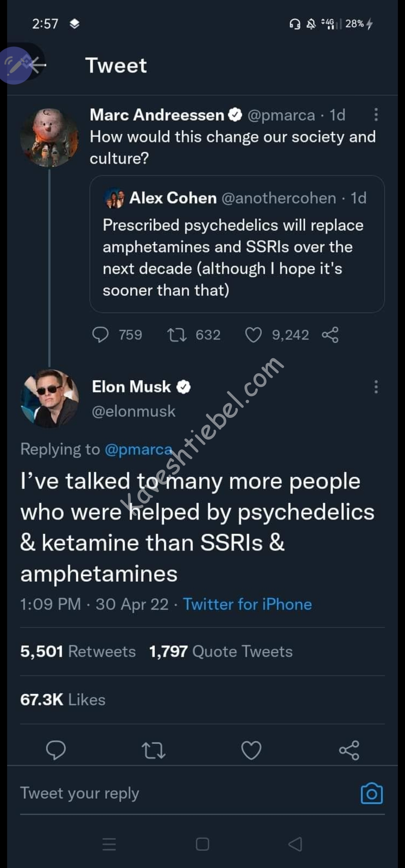Open more options on Elon Musk's tweet
Screen dimensions: 405x868
pos(376,387)
